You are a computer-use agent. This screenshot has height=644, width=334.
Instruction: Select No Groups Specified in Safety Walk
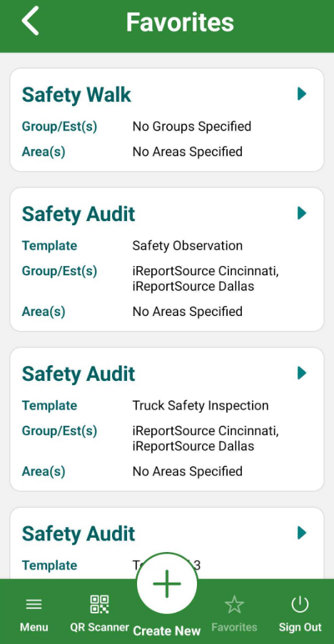pyautogui.click(x=192, y=126)
